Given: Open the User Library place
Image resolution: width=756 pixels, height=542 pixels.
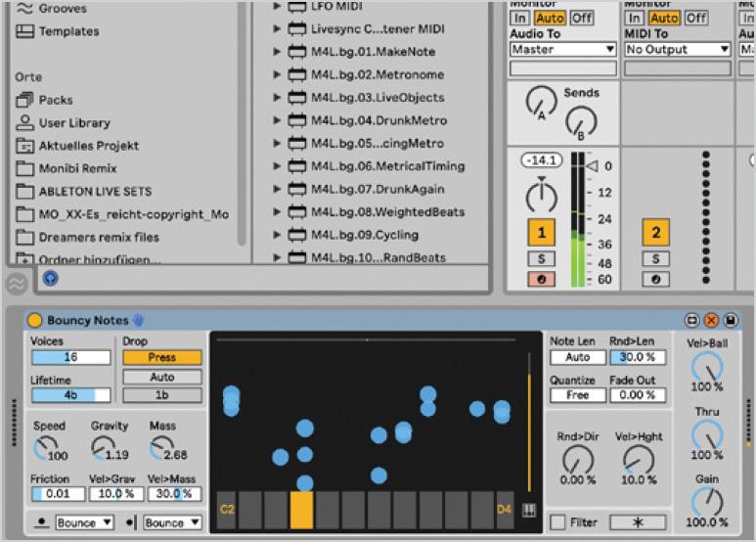Looking at the screenshot, I should point(64,123).
